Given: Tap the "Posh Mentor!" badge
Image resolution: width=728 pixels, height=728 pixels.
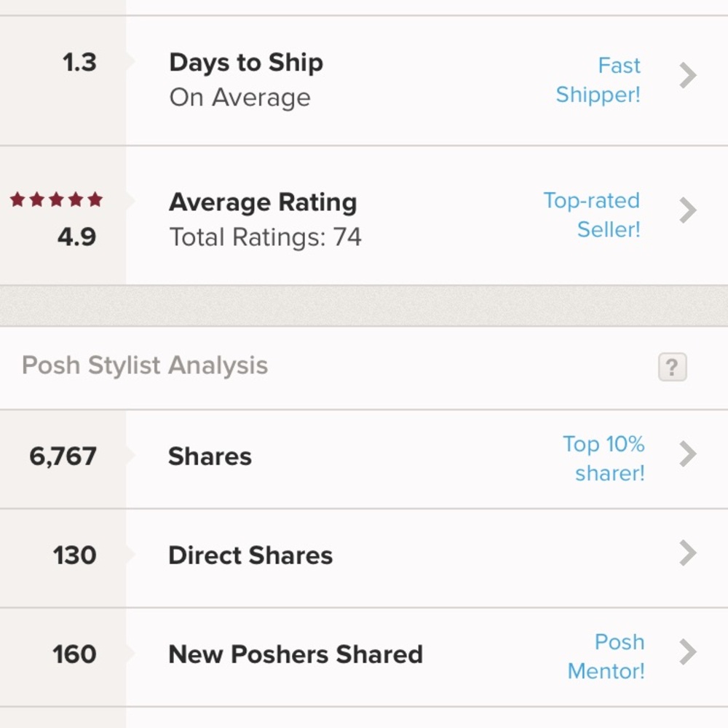Looking at the screenshot, I should [606, 656].
